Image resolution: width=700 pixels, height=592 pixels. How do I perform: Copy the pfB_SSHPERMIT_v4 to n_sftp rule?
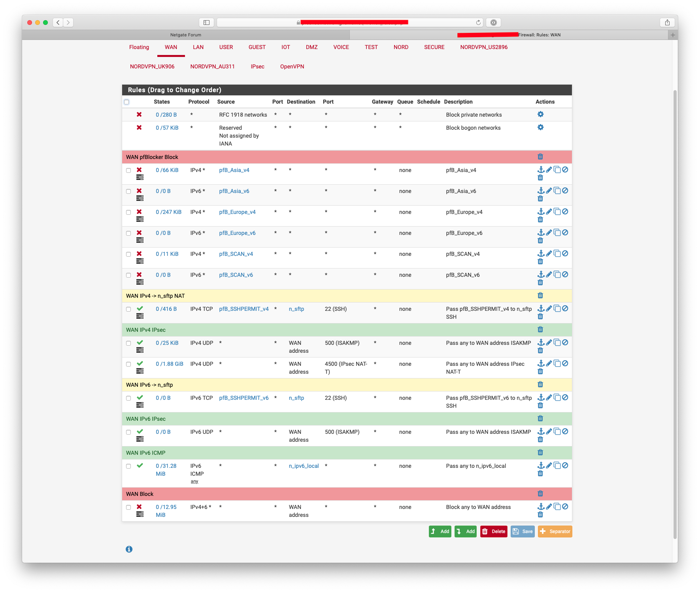557,308
